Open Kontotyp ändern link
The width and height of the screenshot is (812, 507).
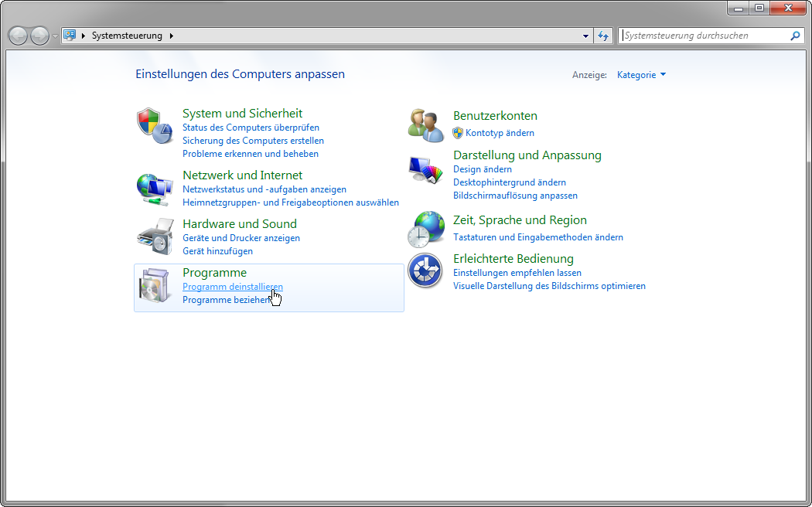500,133
